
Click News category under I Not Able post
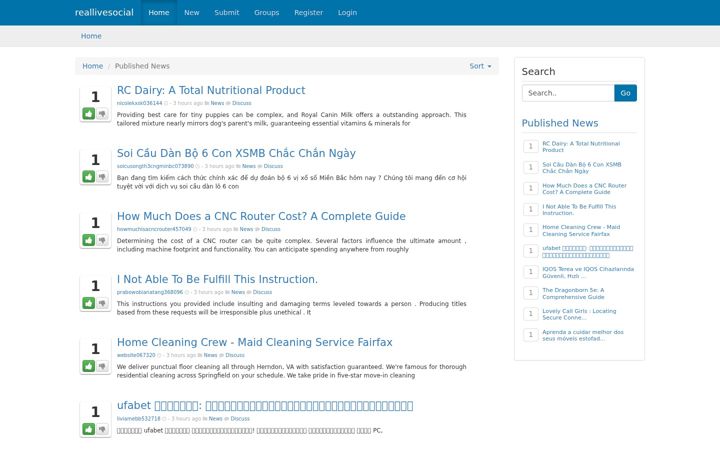point(238,292)
